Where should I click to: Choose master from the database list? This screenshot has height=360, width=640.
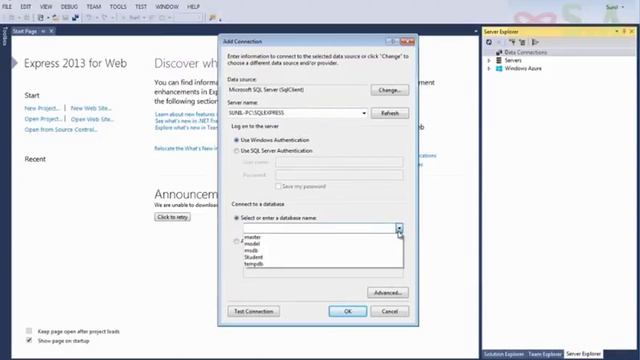(x=323, y=237)
